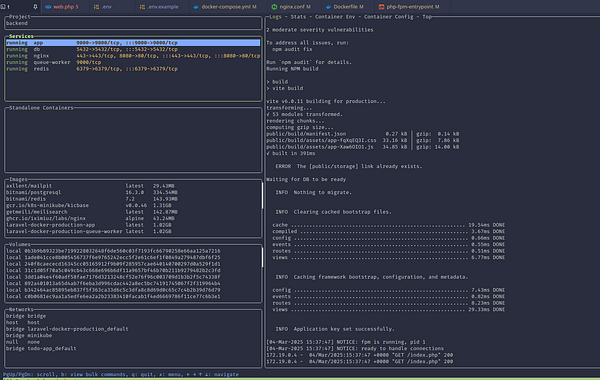Select the volume starting with 1ade041cce
The width and height of the screenshot is (600, 380).
click(x=133, y=258)
